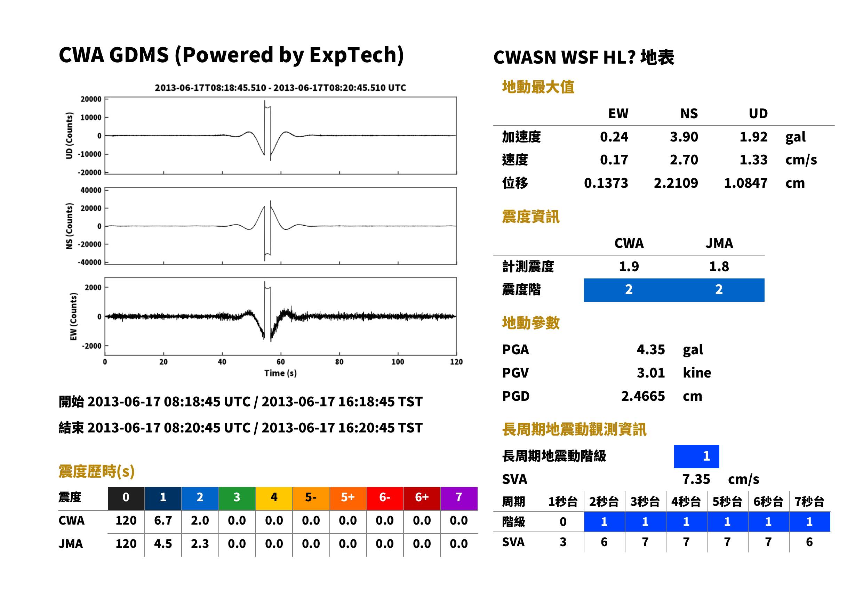Click the 地動最大值 section heading
Viewport: 863px width, 616px height.
coord(538,87)
